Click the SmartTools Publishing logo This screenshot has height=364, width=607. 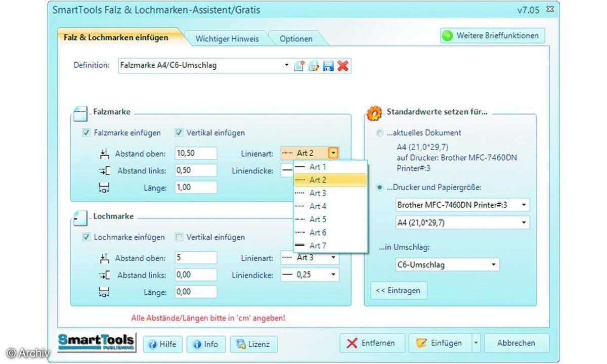point(97,342)
